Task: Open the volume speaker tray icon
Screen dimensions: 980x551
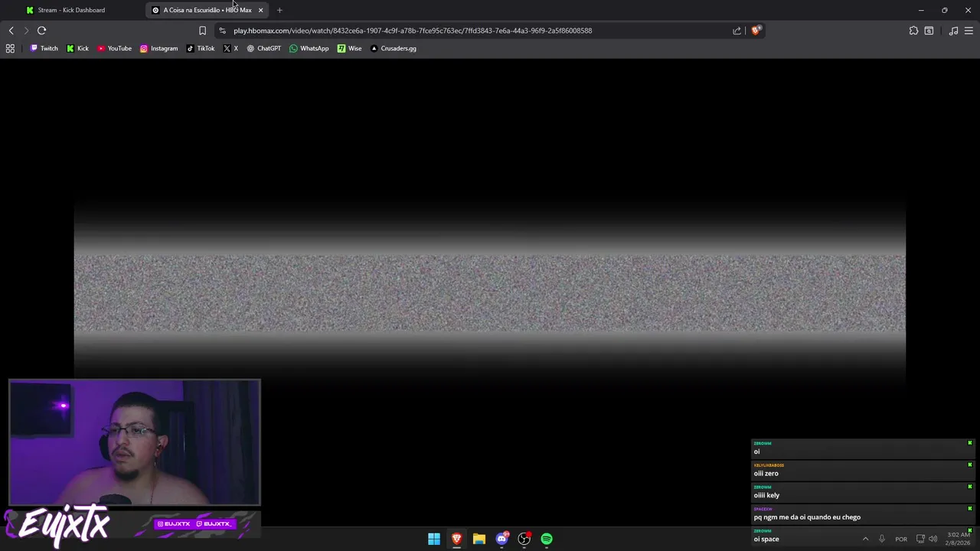Action: click(x=933, y=539)
